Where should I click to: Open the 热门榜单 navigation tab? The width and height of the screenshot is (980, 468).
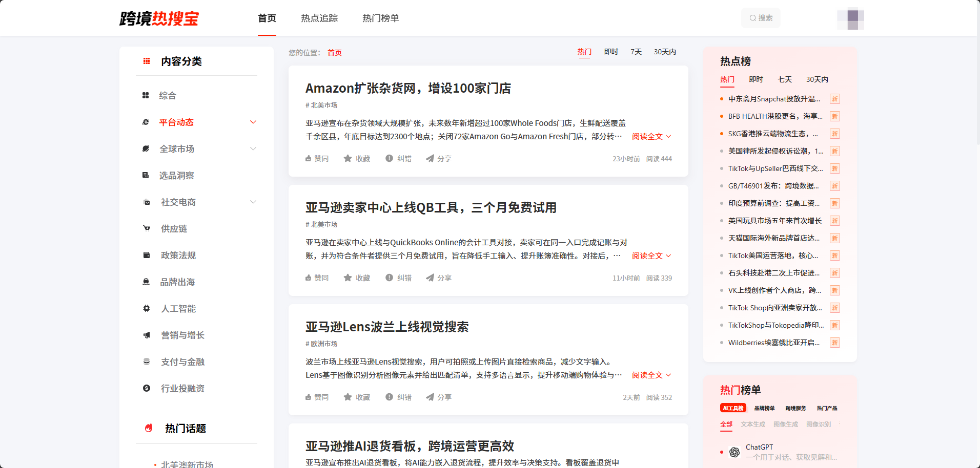tap(380, 18)
